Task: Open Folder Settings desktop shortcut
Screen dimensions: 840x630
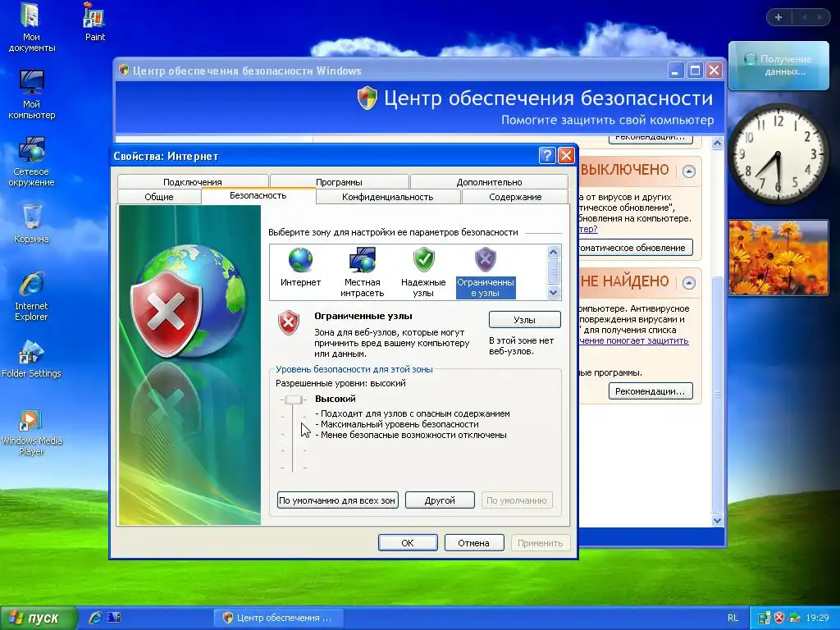Action: (x=32, y=359)
